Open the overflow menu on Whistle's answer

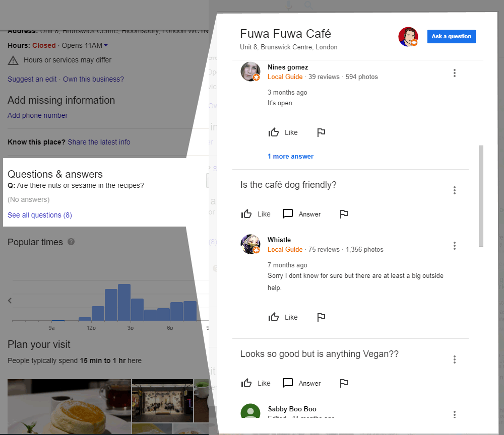pos(455,246)
